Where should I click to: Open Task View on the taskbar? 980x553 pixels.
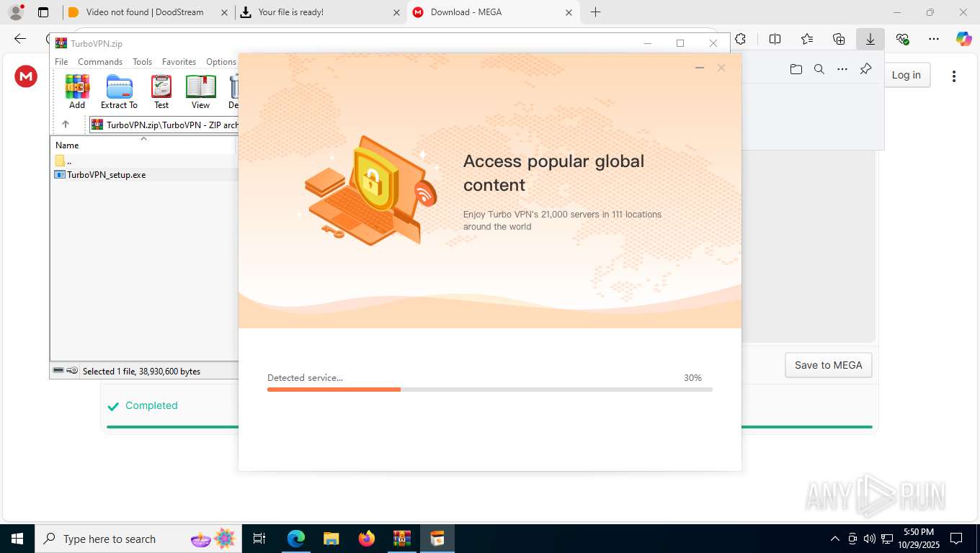[259, 539]
